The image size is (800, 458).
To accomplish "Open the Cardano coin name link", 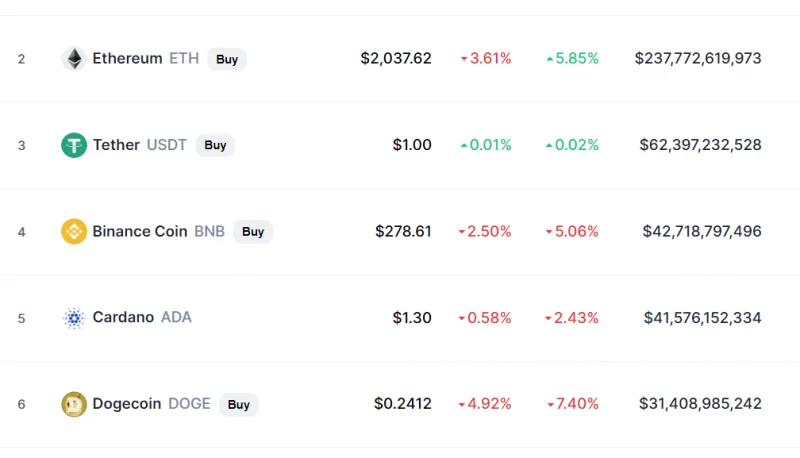I will pyautogui.click(x=123, y=317).
